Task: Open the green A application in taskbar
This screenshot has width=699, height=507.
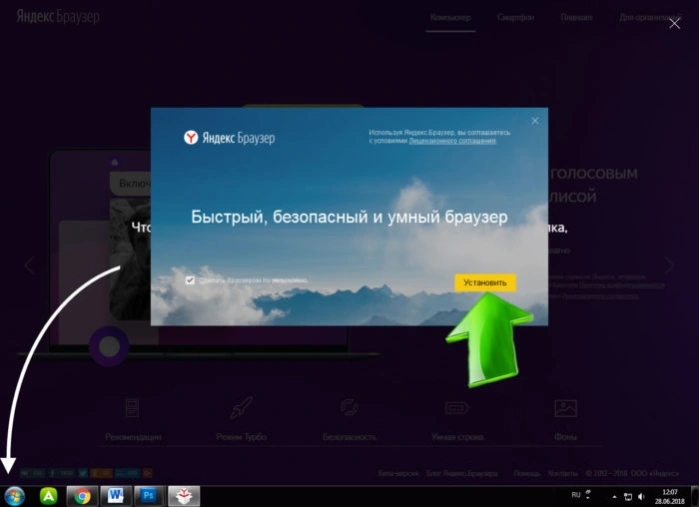Action: pos(48,496)
